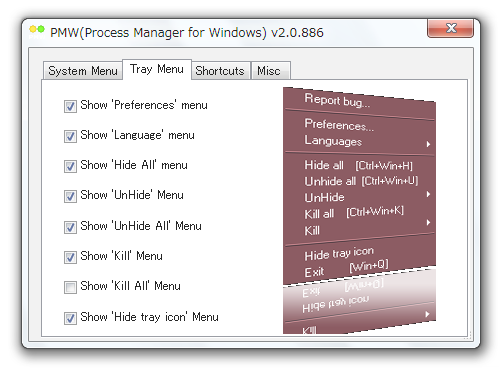The height and width of the screenshot is (371, 504).
Task: Uncheck Show 'Preferences' menu checkbox
Action: pos(70,106)
